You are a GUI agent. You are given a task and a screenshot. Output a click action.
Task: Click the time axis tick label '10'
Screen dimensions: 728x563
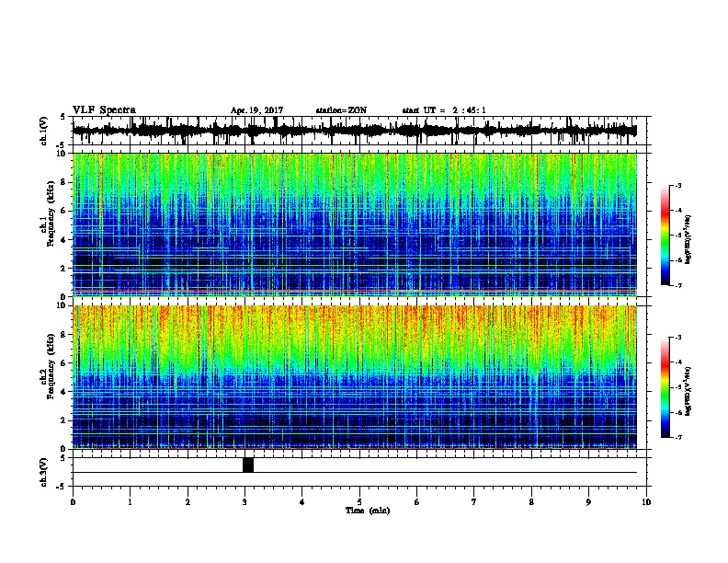tap(646, 502)
